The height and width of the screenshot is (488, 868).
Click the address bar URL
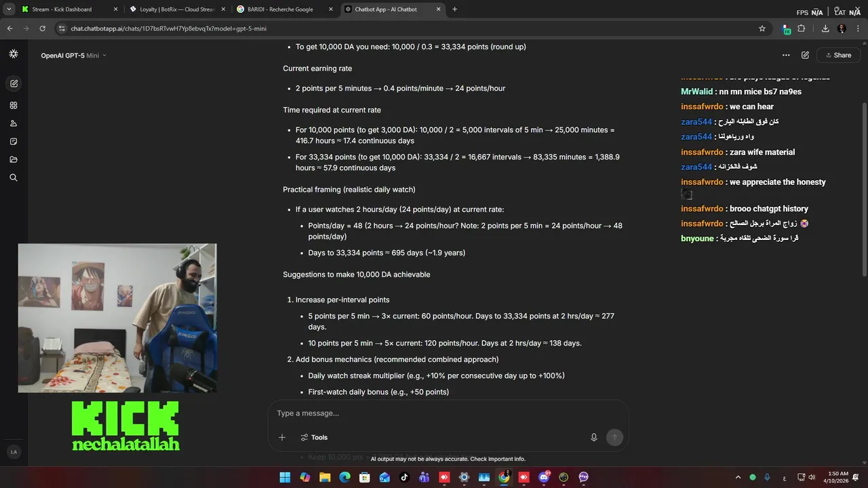point(169,28)
